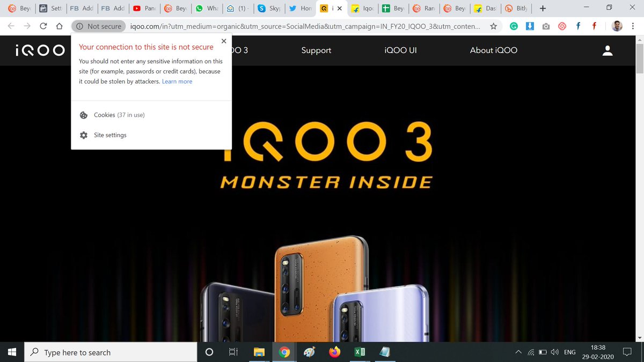Switch to the Das tab
Viewport: 644px width, 362px height.
[485, 9]
